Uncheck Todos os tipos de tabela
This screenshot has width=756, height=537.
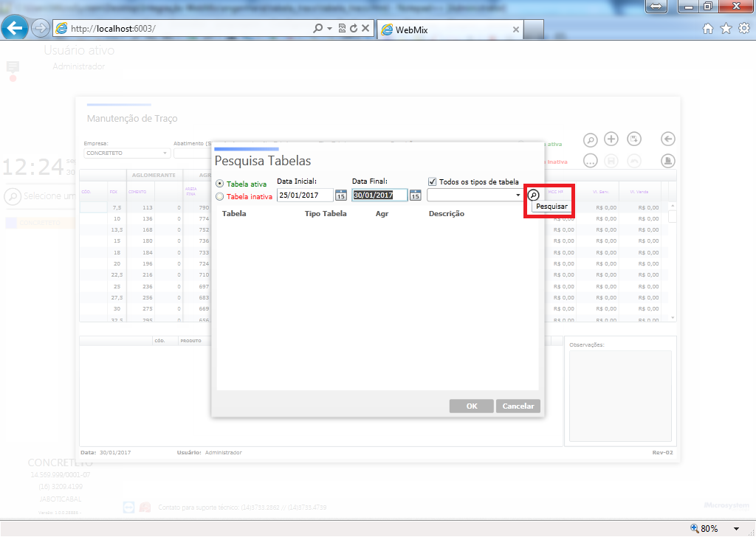click(433, 181)
